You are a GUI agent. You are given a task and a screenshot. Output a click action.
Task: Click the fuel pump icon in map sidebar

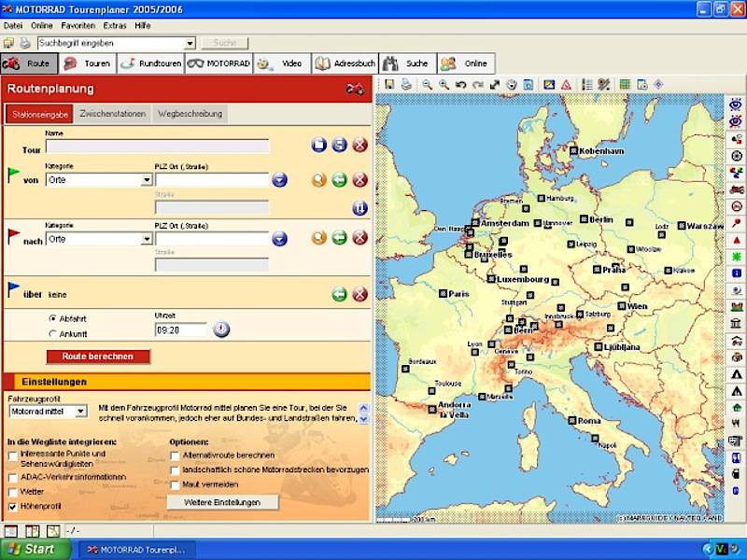point(736,474)
